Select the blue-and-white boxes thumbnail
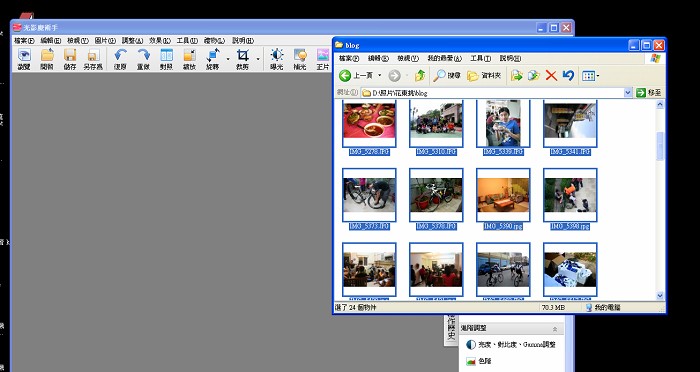Screen dimensions: 700x372 [570, 270]
